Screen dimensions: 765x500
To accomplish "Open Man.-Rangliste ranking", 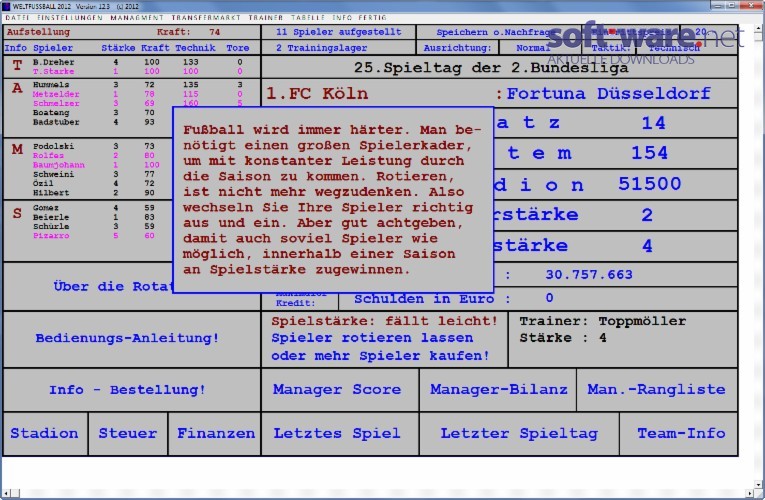I will tap(657, 390).
